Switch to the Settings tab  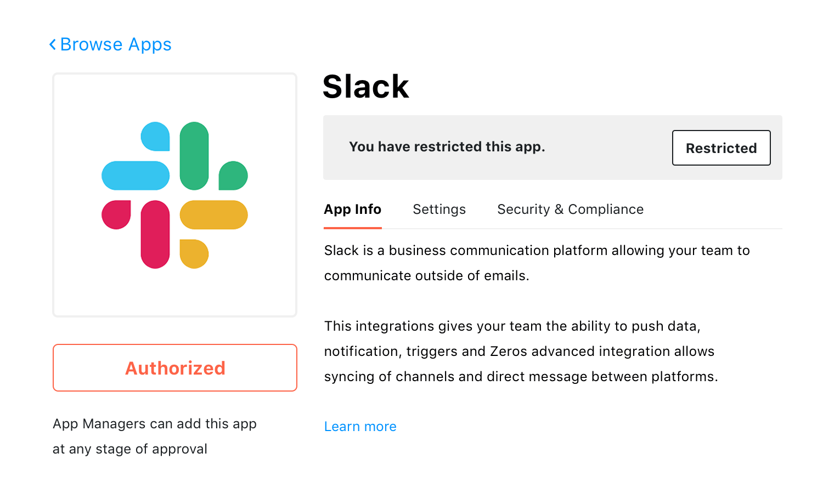click(439, 209)
